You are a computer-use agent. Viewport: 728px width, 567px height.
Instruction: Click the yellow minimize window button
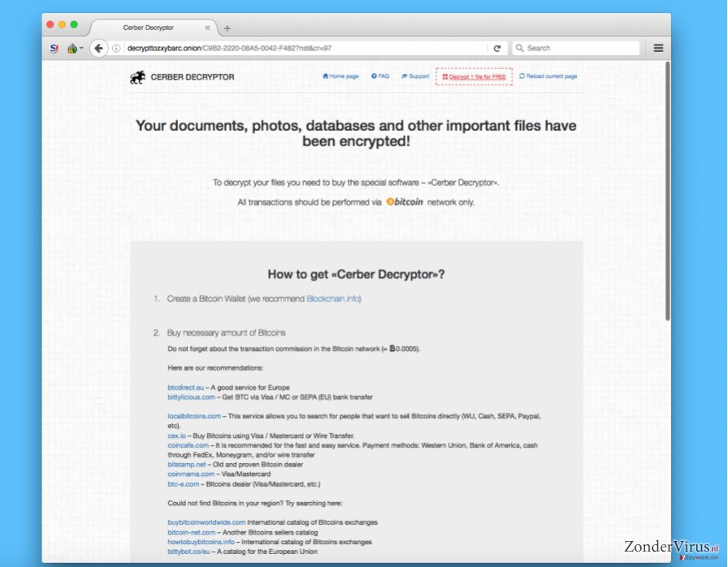pos(63,24)
